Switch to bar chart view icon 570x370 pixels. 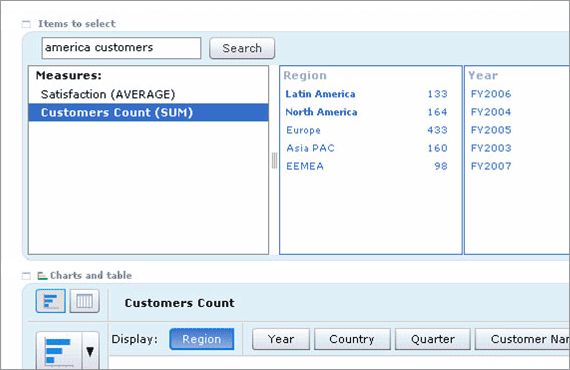click(x=51, y=301)
